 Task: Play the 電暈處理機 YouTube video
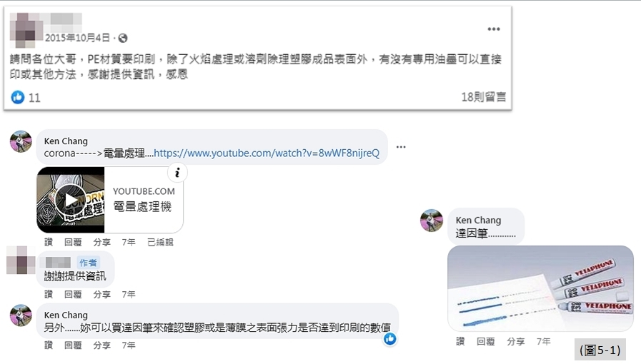(x=70, y=200)
